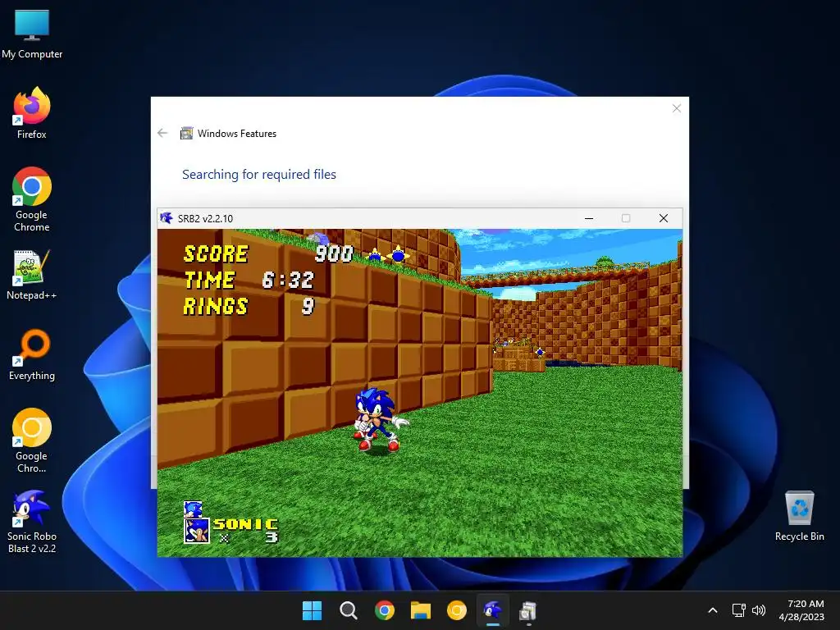Close the SRB2 v2.2.10 game window
Viewport: 840px width, 630px height.
tap(663, 218)
